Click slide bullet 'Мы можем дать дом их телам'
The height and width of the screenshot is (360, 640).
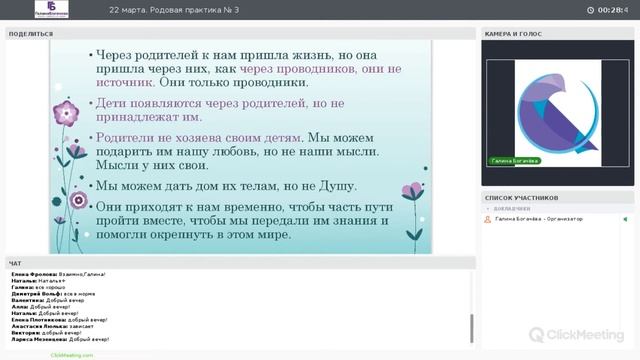(226, 186)
